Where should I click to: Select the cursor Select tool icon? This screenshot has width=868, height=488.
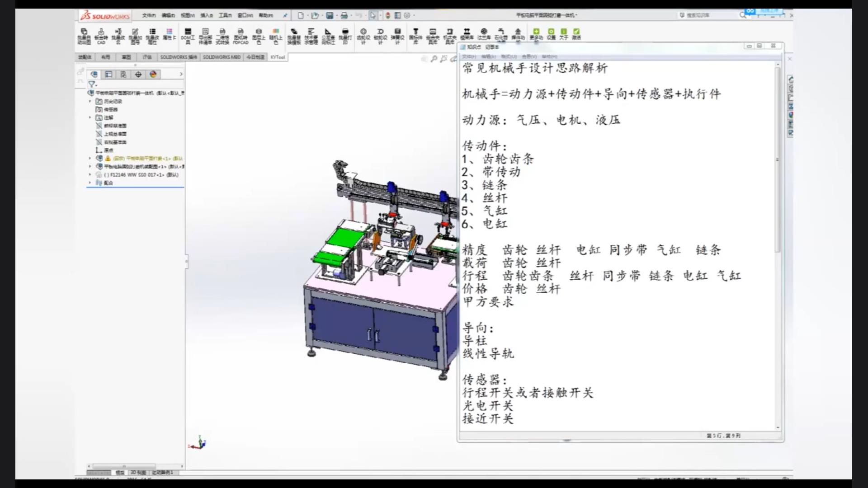(373, 15)
